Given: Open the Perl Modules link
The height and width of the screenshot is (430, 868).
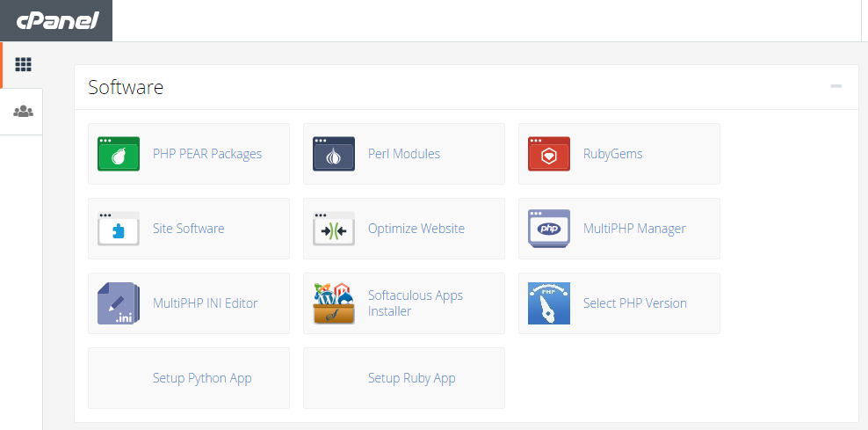Looking at the screenshot, I should tap(404, 154).
